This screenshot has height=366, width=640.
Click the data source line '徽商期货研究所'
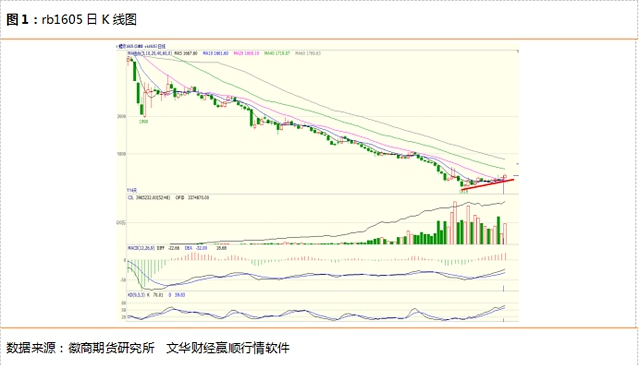click(111, 348)
